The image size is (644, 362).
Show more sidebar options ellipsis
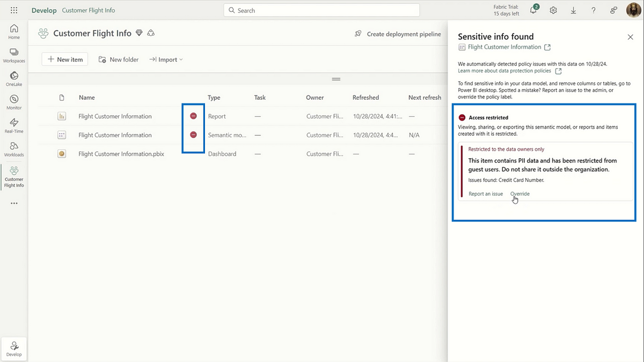14,203
